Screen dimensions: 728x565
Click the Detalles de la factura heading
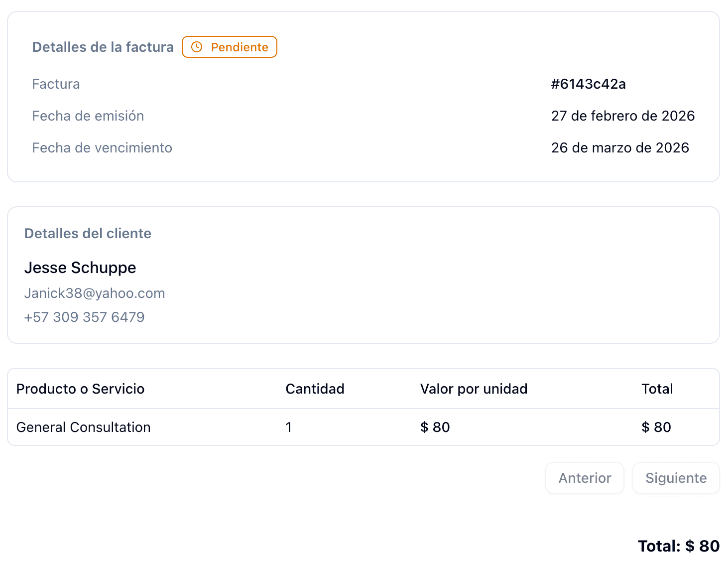tap(103, 47)
